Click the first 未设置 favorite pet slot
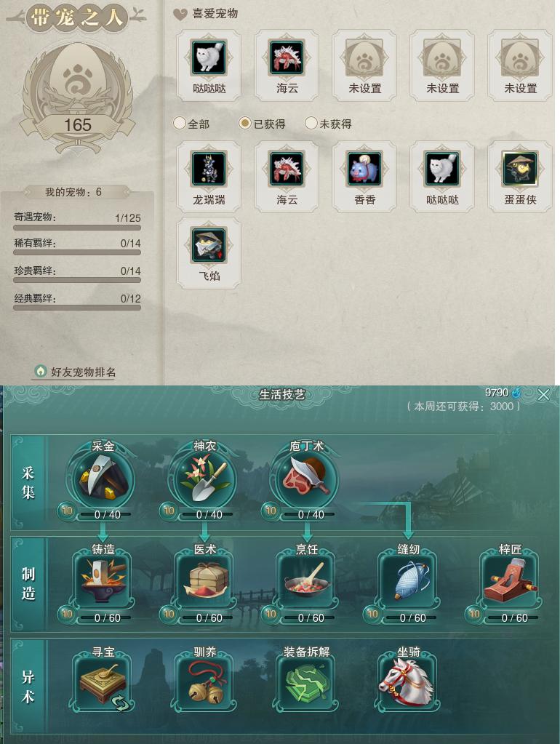This screenshot has height=744, width=560. pos(364,65)
